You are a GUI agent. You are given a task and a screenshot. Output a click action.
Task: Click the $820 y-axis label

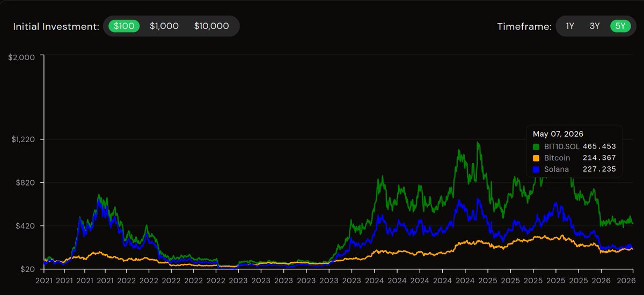(26, 183)
